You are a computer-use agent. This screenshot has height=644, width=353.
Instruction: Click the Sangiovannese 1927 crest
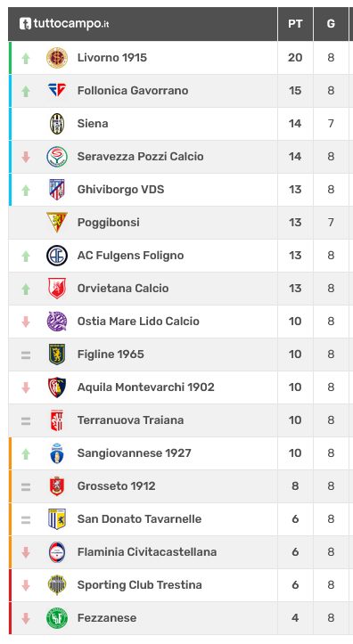coord(57,453)
